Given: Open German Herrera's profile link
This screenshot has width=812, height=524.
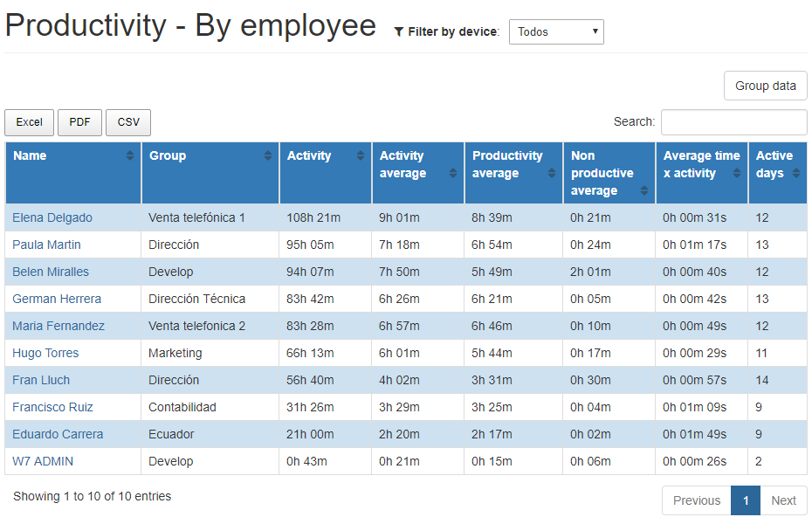Looking at the screenshot, I should click(57, 299).
